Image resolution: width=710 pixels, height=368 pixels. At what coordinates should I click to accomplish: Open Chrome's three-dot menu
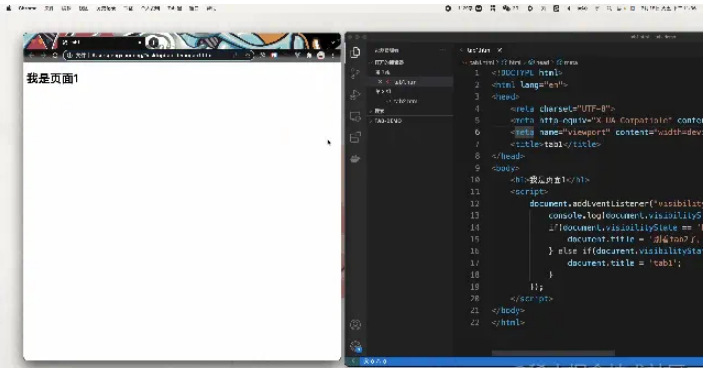(x=333, y=55)
